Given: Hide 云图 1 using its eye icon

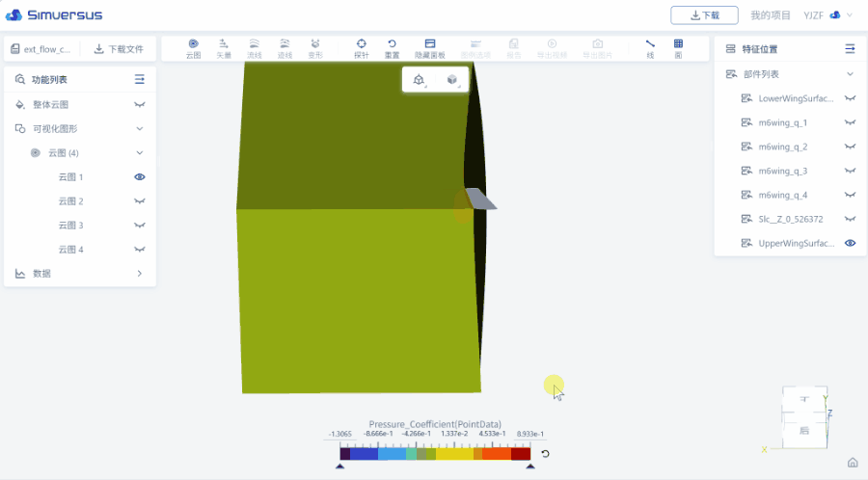Looking at the screenshot, I should coord(140,177).
